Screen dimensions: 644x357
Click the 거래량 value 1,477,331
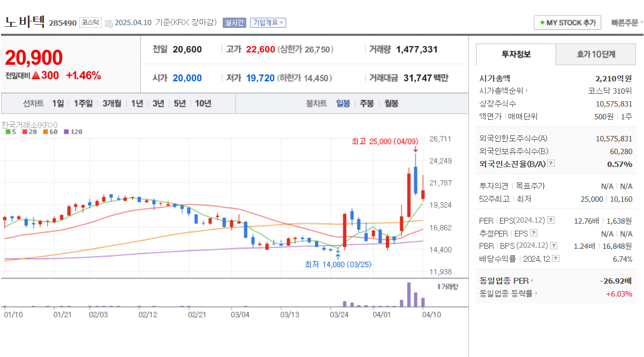417,49
